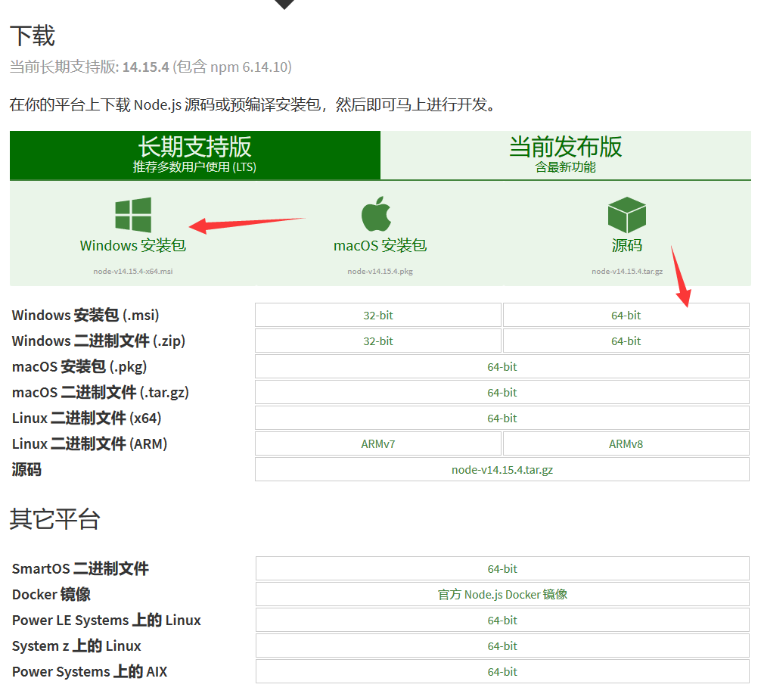The width and height of the screenshot is (764, 700).
Task: Download 64-bit macOS 二进制文件 (.tar.gz)
Action: (502, 393)
